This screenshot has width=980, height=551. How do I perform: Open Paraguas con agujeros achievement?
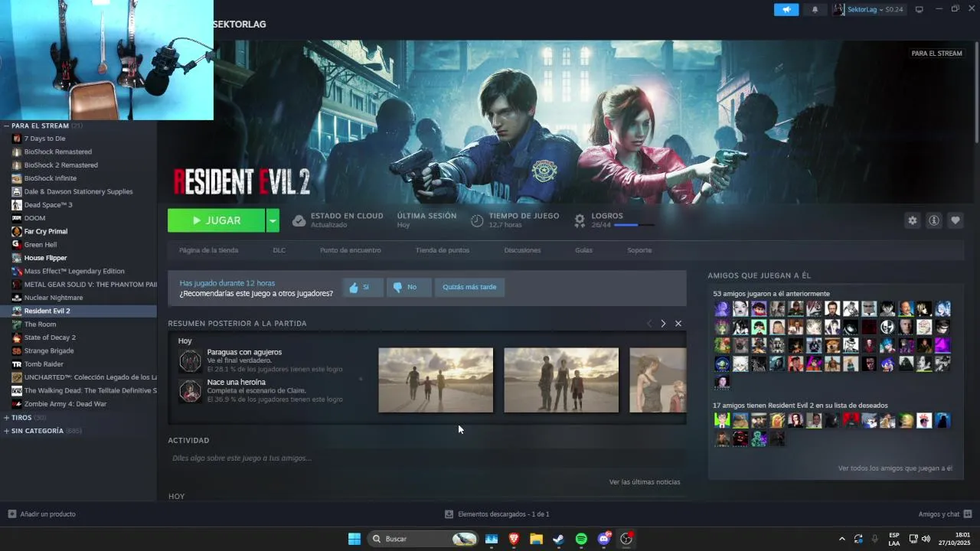click(x=260, y=360)
